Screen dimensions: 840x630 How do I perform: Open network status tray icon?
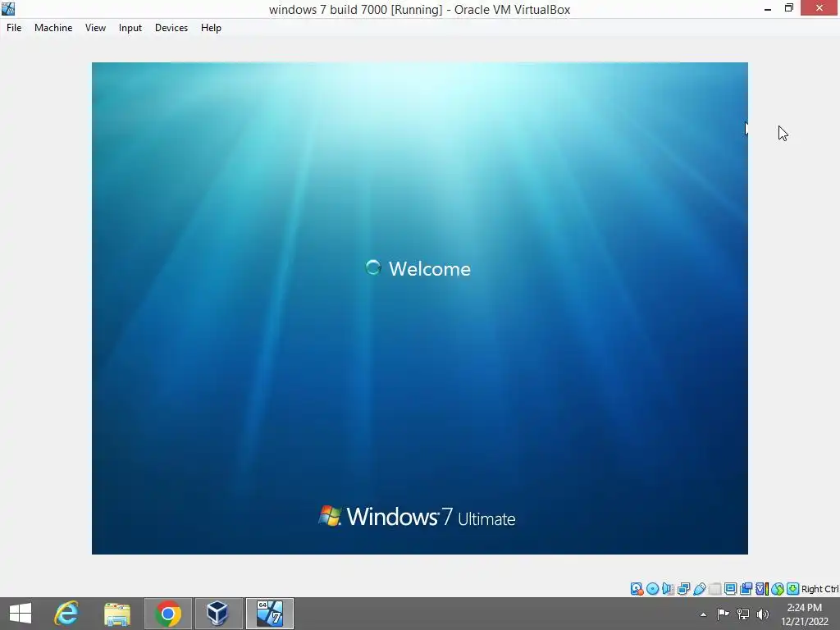[x=743, y=614]
